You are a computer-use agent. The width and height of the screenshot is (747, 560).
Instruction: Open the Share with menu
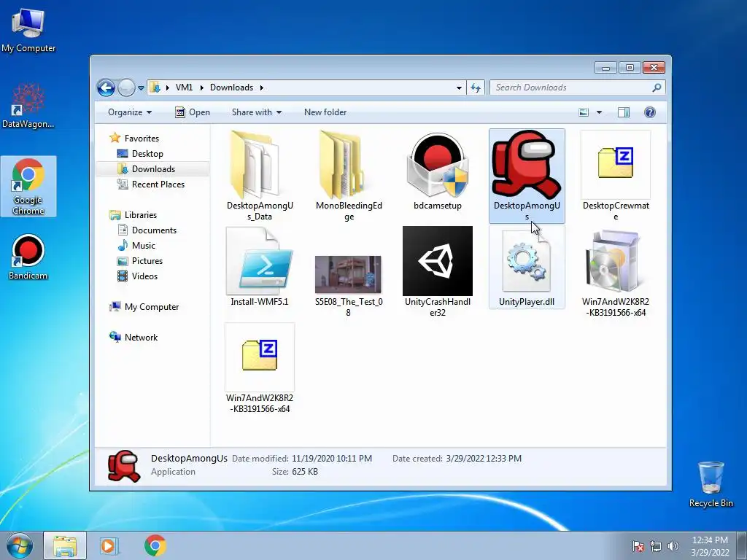(256, 112)
